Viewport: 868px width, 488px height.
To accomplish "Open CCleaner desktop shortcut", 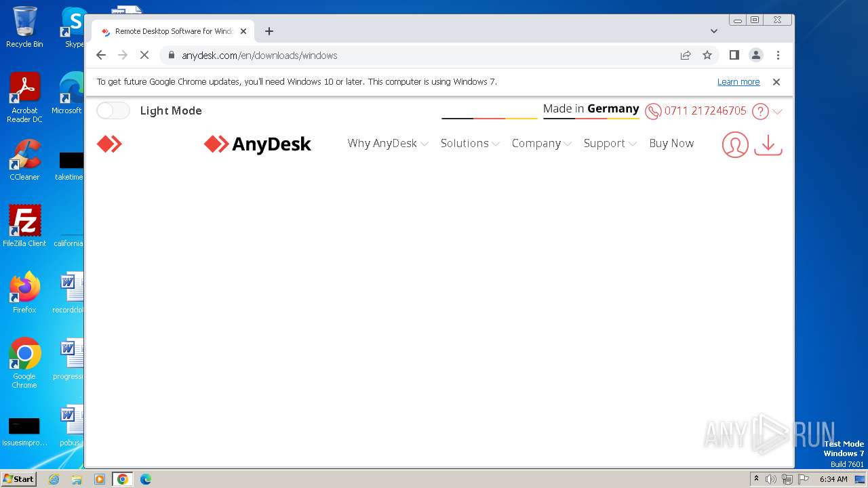I will (24, 160).
